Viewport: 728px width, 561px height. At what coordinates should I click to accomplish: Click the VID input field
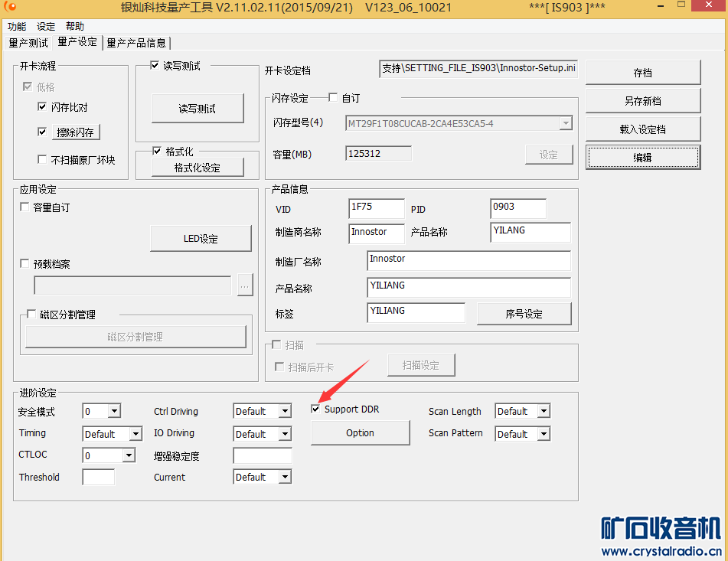(x=377, y=208)
